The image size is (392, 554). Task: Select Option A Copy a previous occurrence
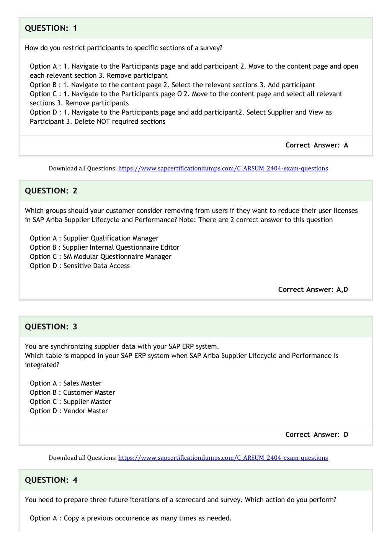(131, 518)
